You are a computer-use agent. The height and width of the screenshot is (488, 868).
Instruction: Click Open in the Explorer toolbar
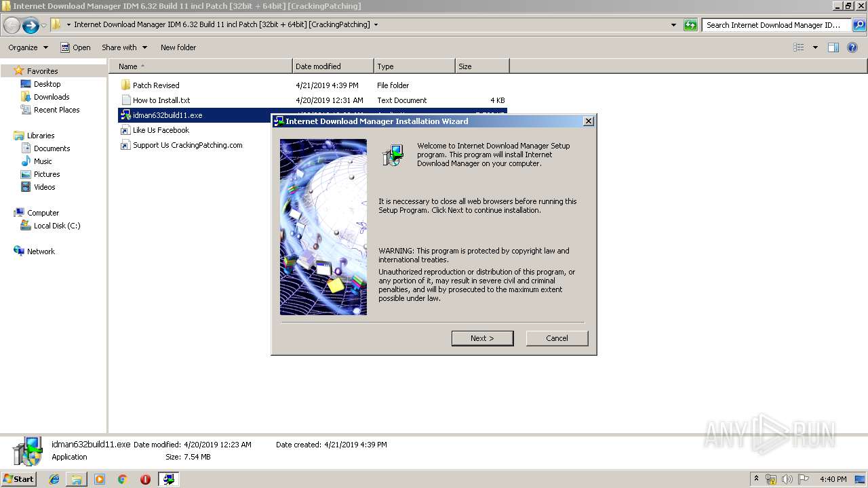click(75, 47)
